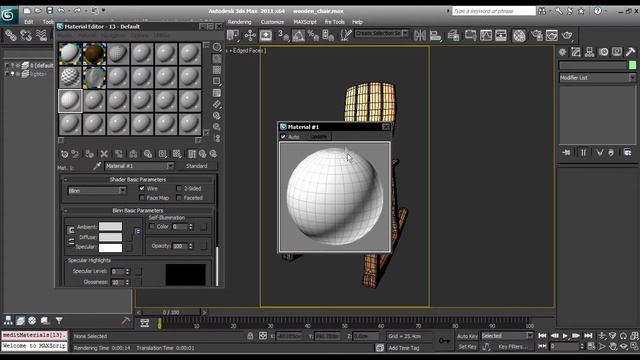Click the Standard material type button

[197, 166]
